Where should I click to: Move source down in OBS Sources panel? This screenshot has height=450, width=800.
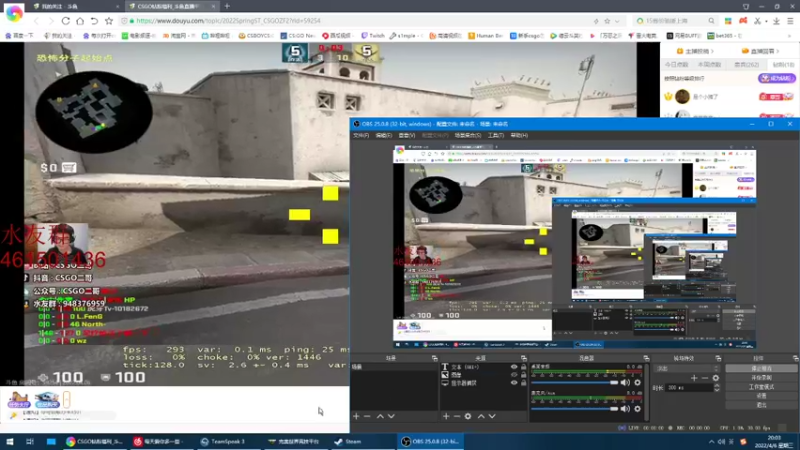492,416
